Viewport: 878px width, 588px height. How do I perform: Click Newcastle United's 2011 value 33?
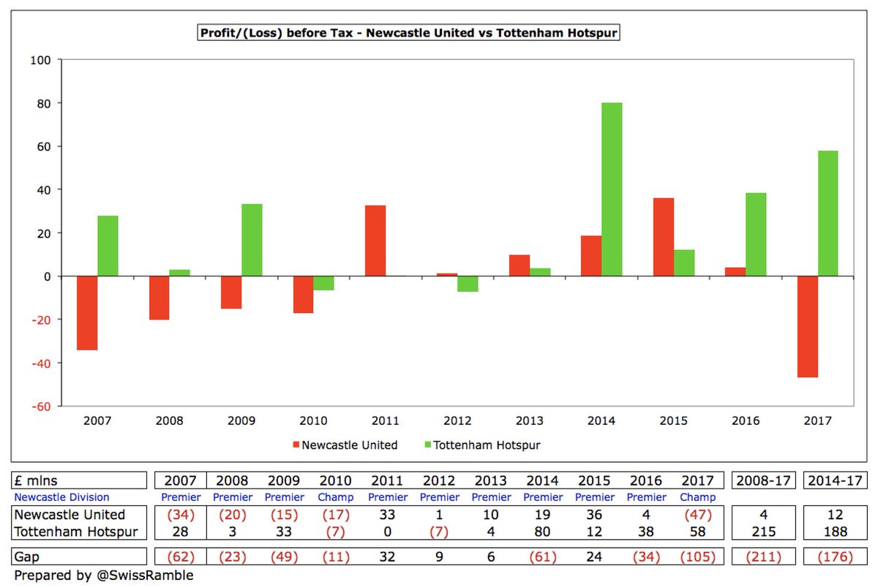click(x=387, y=515)
